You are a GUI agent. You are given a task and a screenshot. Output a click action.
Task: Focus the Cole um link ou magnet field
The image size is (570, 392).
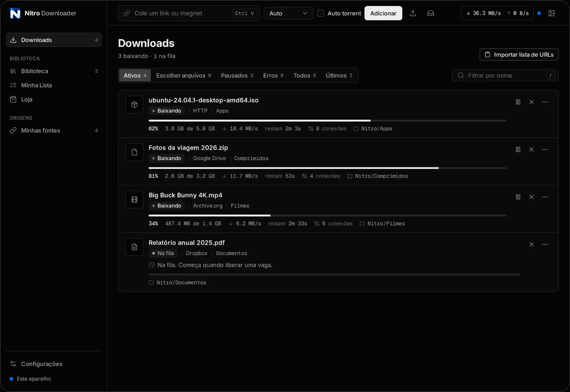[189, 13]
